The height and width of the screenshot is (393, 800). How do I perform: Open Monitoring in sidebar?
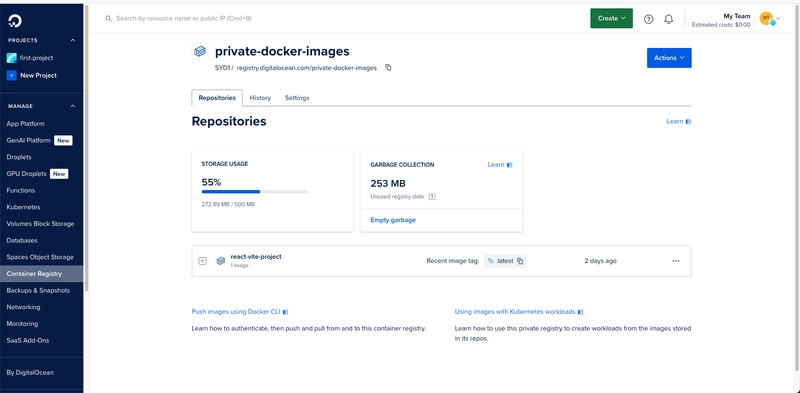(x=22, y=324)
